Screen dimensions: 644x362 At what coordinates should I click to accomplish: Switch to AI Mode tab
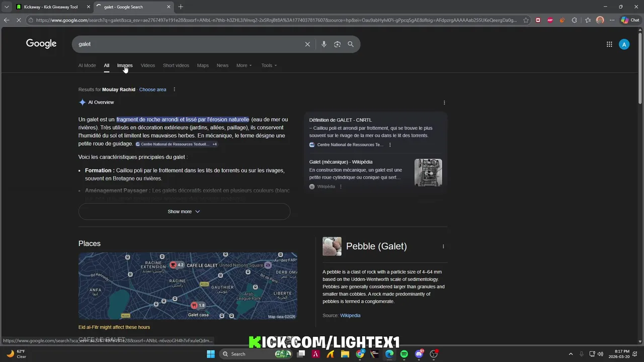[87, 65]
